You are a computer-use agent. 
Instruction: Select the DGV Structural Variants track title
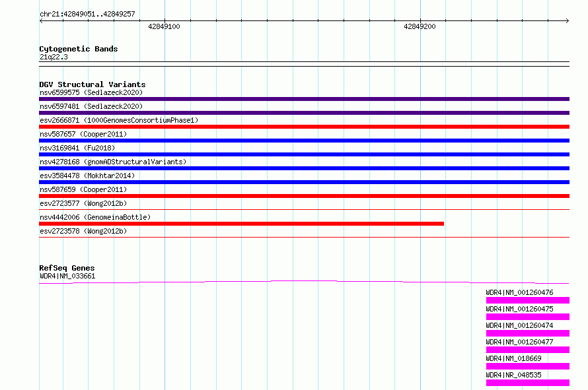click(x=92, y=84)
